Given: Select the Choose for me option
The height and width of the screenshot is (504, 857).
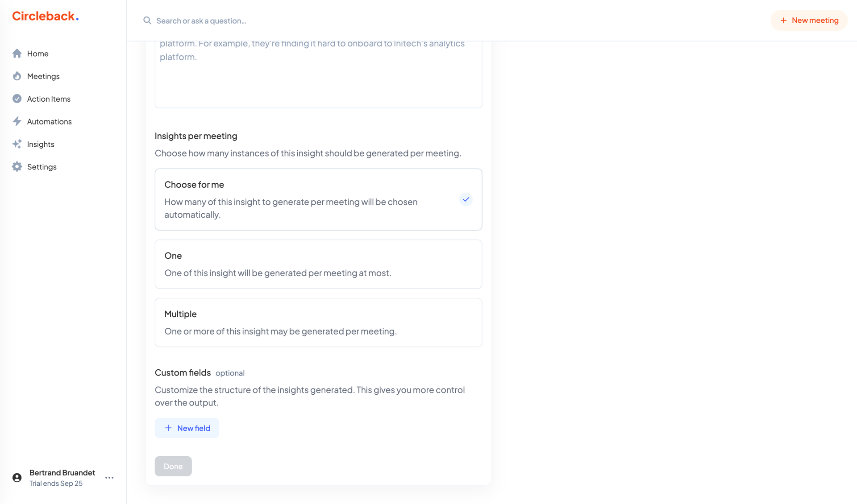Looking at the screenshot, I should click(318, 199).
